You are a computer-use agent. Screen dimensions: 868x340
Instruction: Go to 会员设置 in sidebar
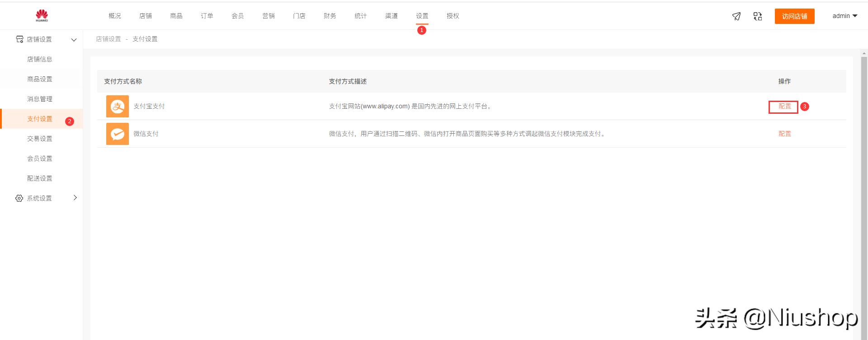pyautogui.click(x=40, y=158)
